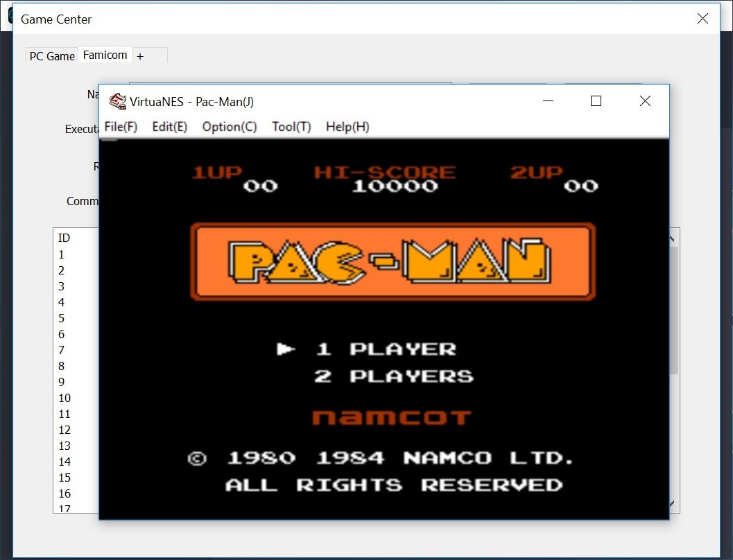Open the File(F) menu

pyautogui.click(x=121, y=127)
